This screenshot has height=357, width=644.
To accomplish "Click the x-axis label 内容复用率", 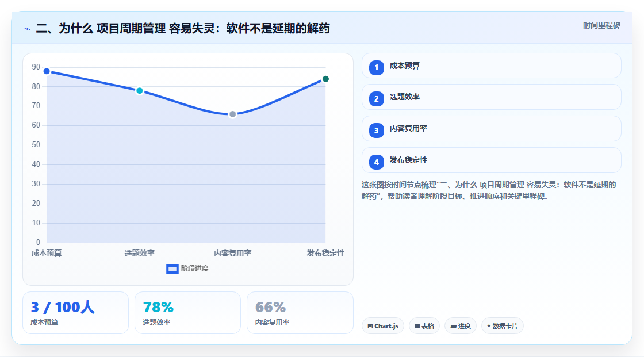I will [232, 253].
